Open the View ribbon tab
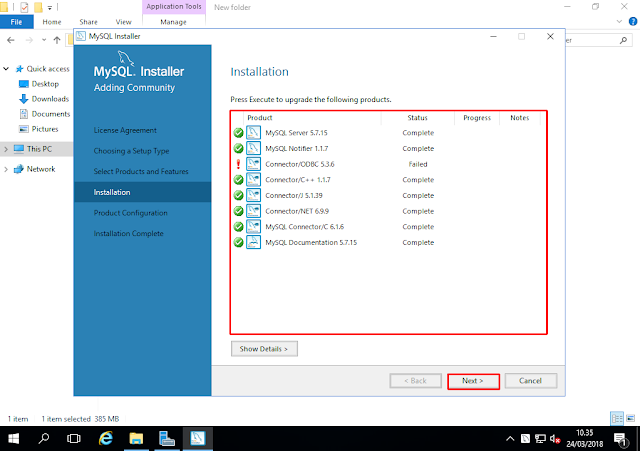The image size is (640, 451). click(124, 22)
